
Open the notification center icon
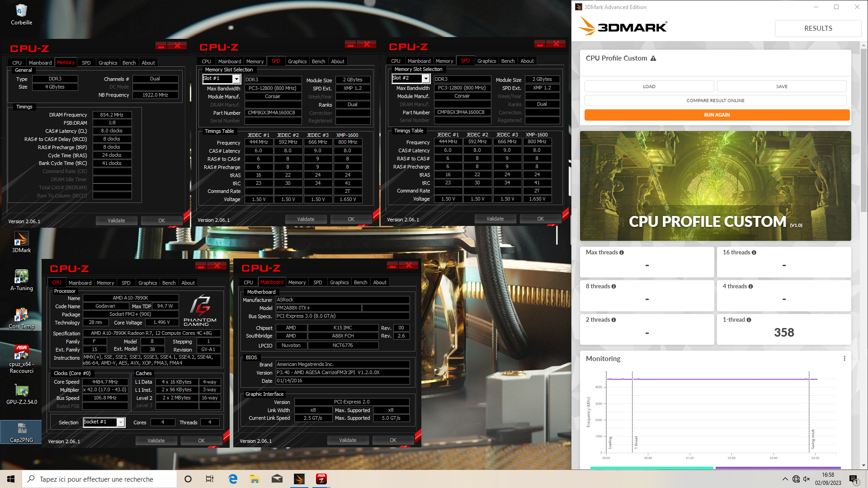pos(854,479)
